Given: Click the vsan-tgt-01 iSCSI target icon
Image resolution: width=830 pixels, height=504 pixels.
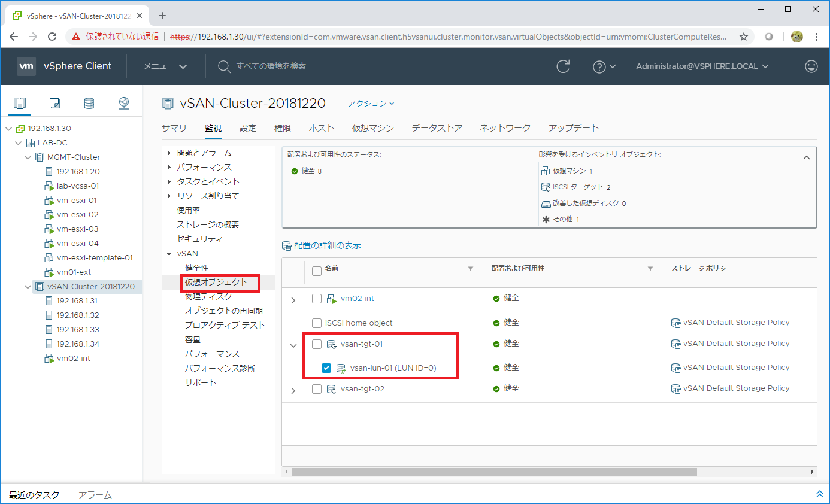Looking at the screenshot, I should [331, 344].
